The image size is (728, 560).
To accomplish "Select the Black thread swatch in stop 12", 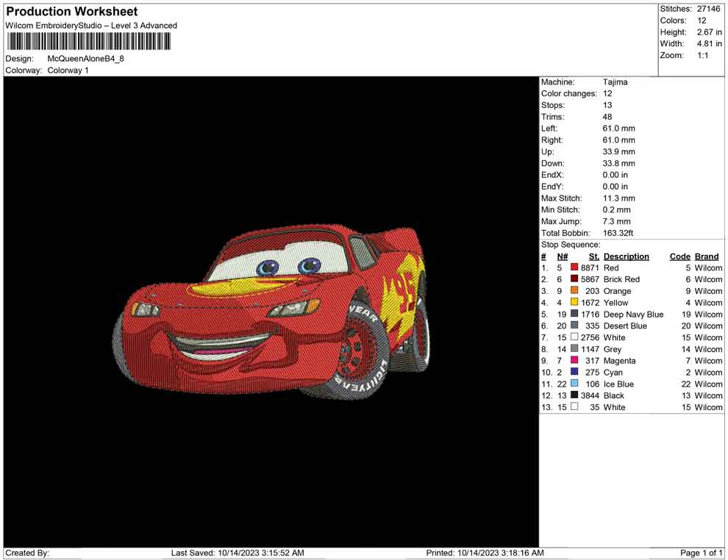I will click(x=574, y=395).
